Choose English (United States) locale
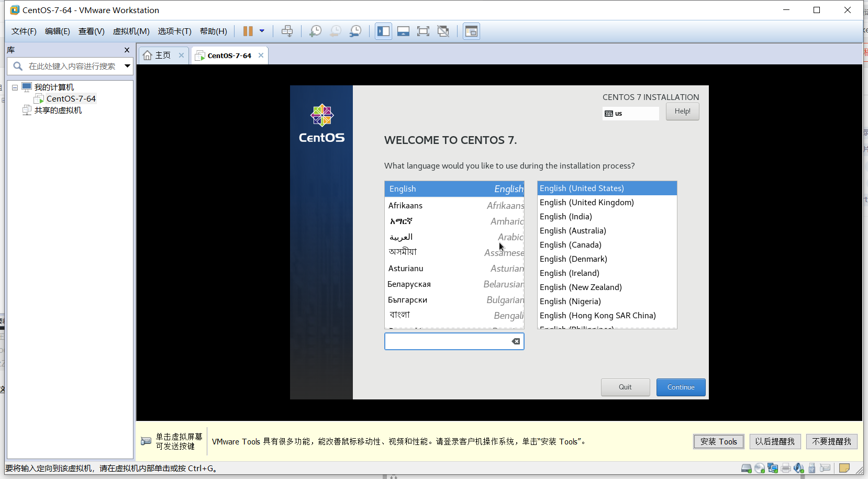Image resolution: width=868 pixels, height=479 pixels. [607, 188]
